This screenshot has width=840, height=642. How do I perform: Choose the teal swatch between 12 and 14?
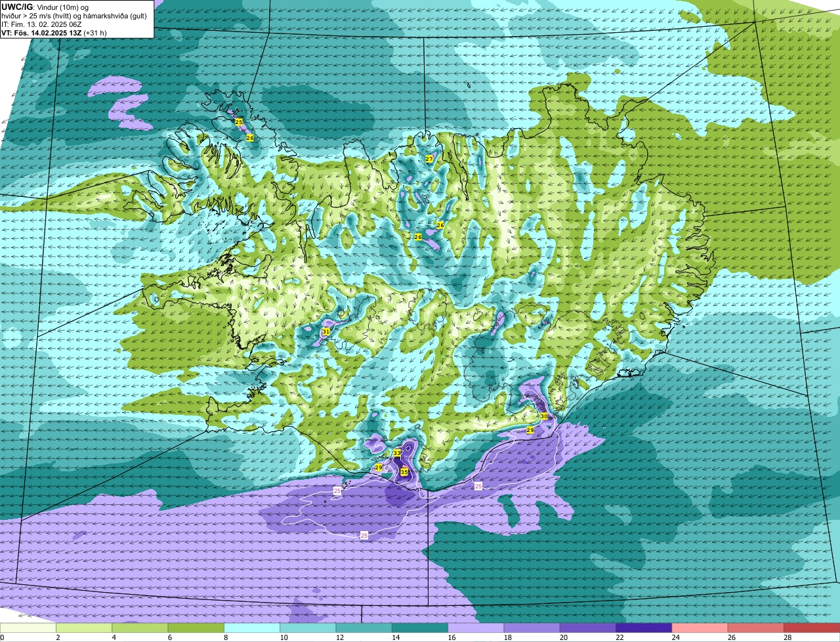tap(364, 628)
